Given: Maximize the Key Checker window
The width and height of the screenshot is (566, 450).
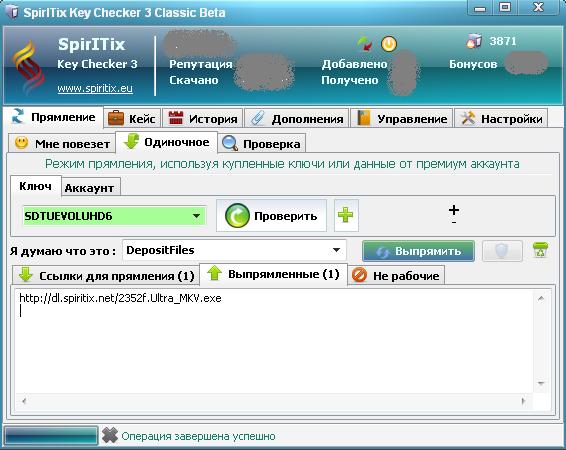Looking at the screenshot, I should pyautogui.click(x=505, y=7).
